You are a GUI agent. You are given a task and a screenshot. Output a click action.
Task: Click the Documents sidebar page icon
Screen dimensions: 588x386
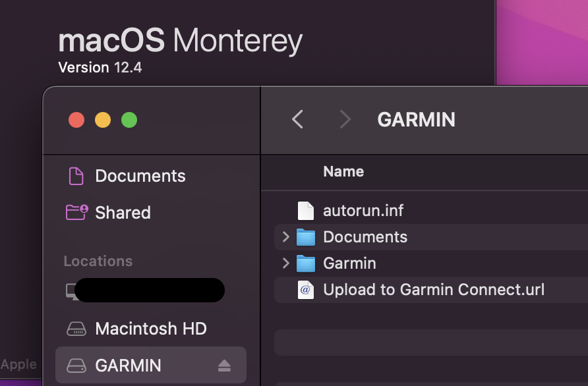point(76,176)
